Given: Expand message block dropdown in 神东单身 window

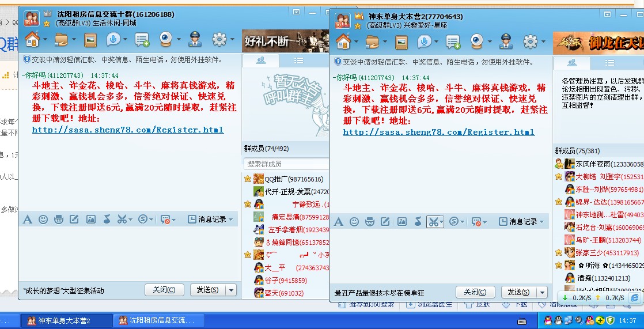Looking at the screenshot, I should (485, 222).
